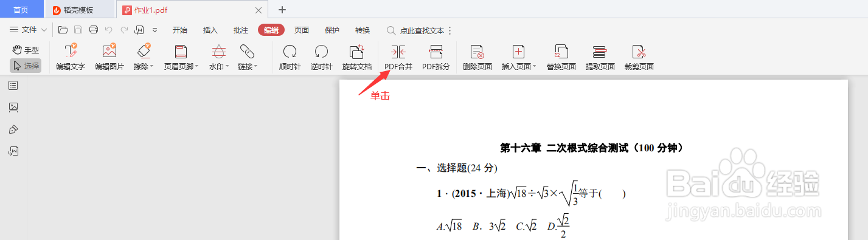Viewport: 868px width, 240px height.
Task: Click the 擦除 eraser tool icon
Action: pos(144,52)
